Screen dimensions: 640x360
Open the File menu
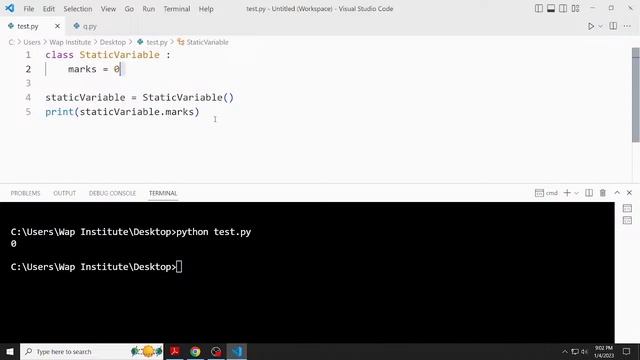point(29,9)
